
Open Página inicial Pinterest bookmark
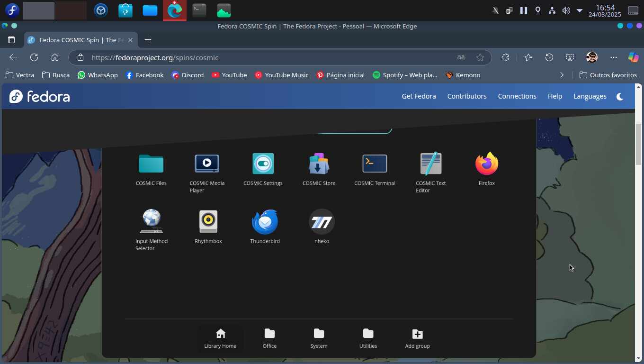click(340, 75)
